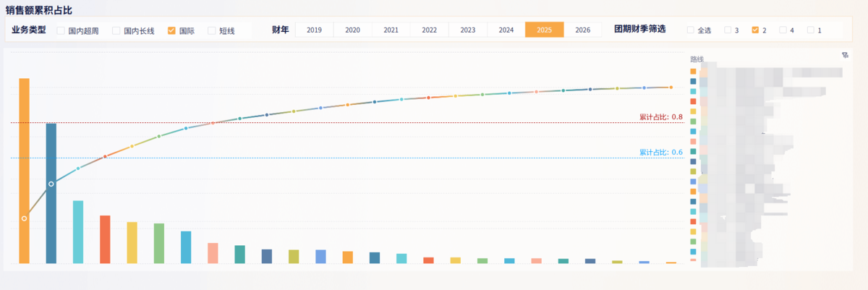Viewport: 868px width, 290px height.
Task: Select the 2024 fiscal year tab
Action: 506,30
